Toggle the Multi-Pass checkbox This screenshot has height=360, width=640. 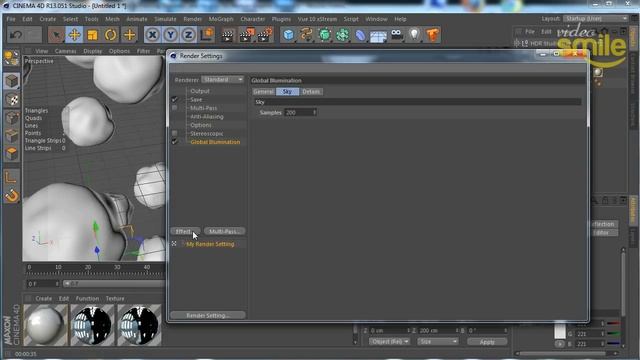175,108
